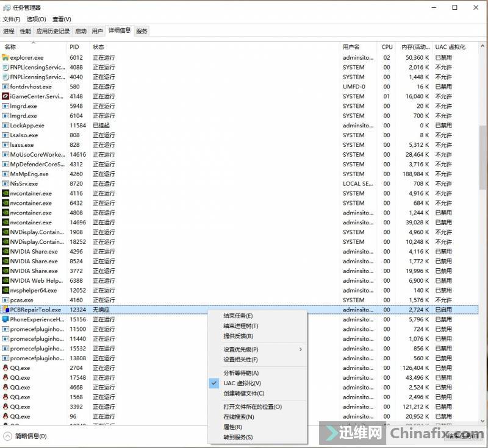
Task: Toggle UAC 虚拟化(V) checked menu item
Action: (x=257, y=383)
